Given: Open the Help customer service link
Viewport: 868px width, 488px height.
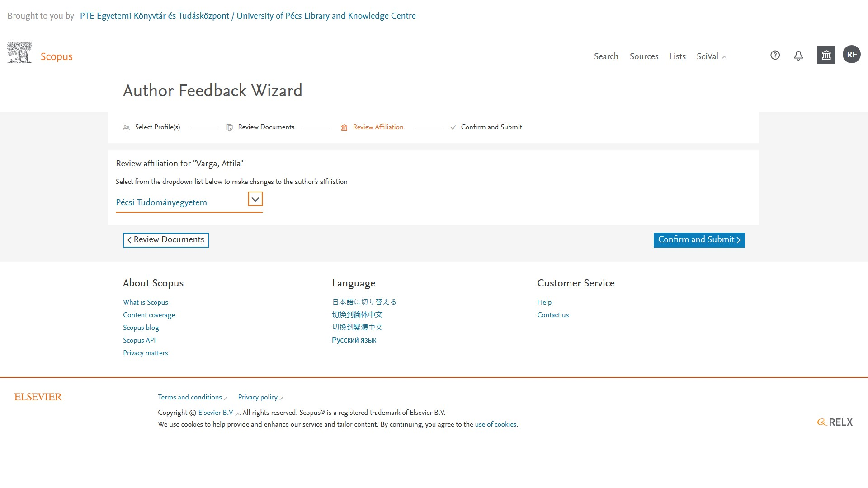Looking at the screenshot, I should coord(544,302).
